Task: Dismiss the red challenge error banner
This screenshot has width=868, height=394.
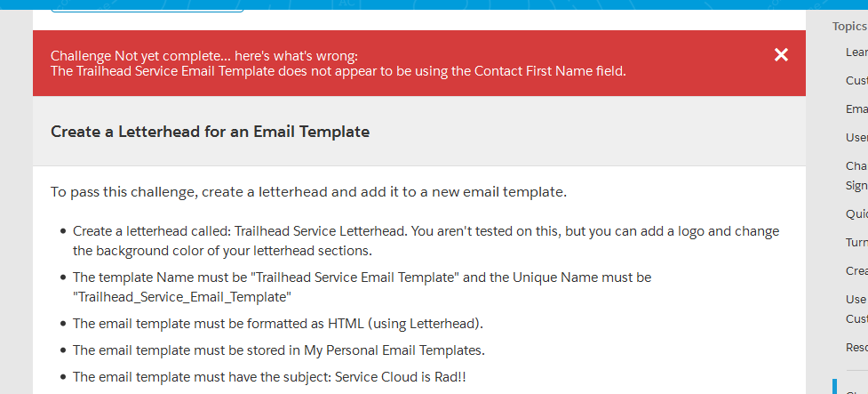Action: click(x=781, y=55)
